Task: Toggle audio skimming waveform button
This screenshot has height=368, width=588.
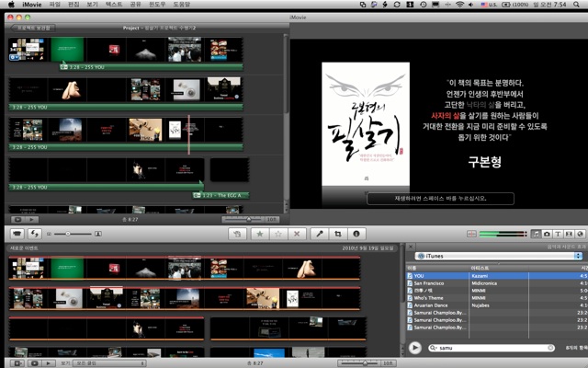Action: [x=471, y=234]
